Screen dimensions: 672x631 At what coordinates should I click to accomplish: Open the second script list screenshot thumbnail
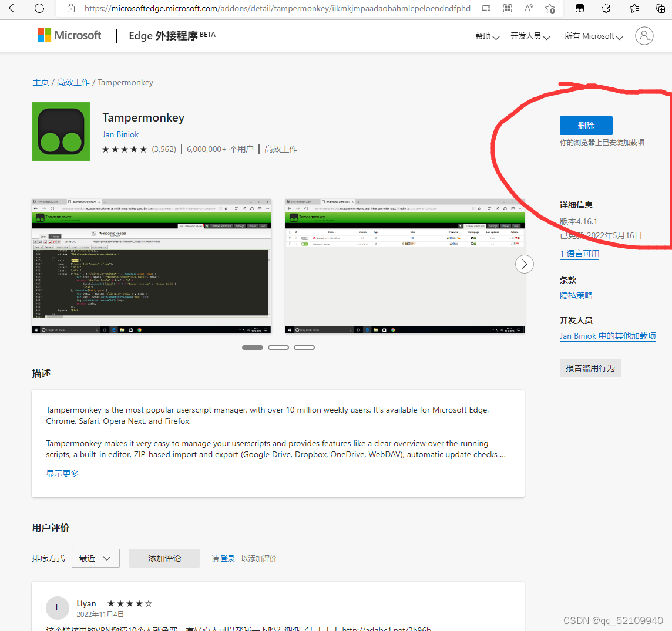click(x=405, y=266)
